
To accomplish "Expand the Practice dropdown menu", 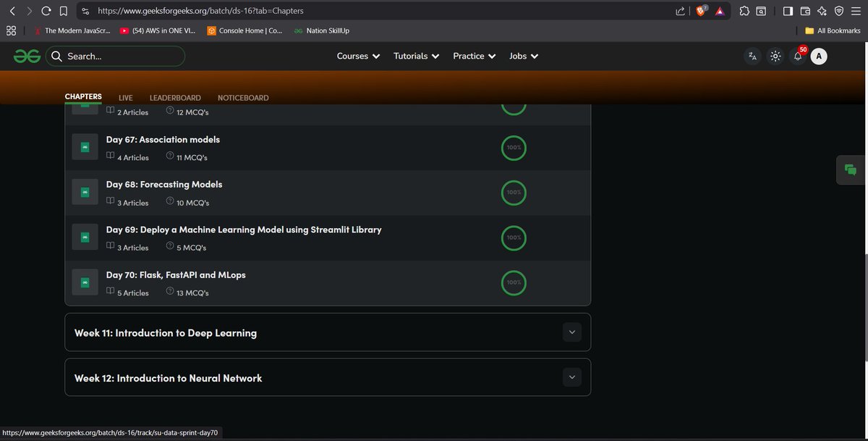I will coord(474,56).
